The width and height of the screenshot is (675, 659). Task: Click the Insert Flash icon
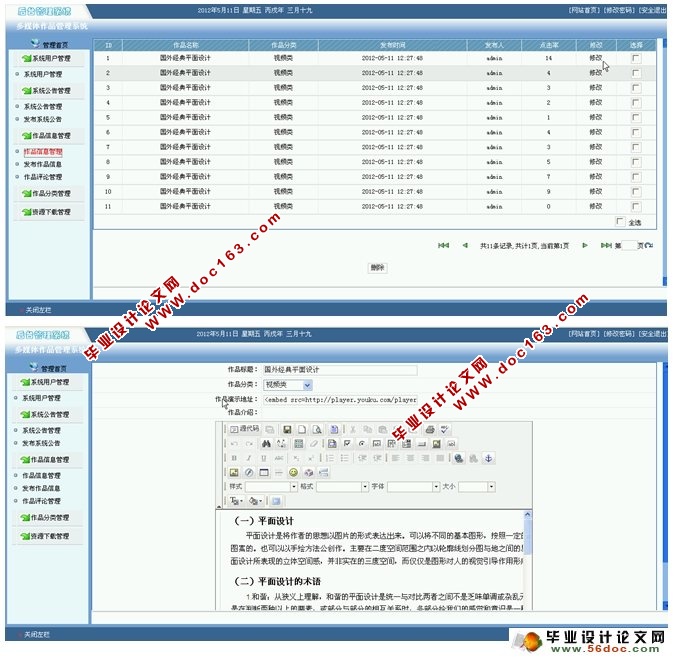(x=249, y=472)
